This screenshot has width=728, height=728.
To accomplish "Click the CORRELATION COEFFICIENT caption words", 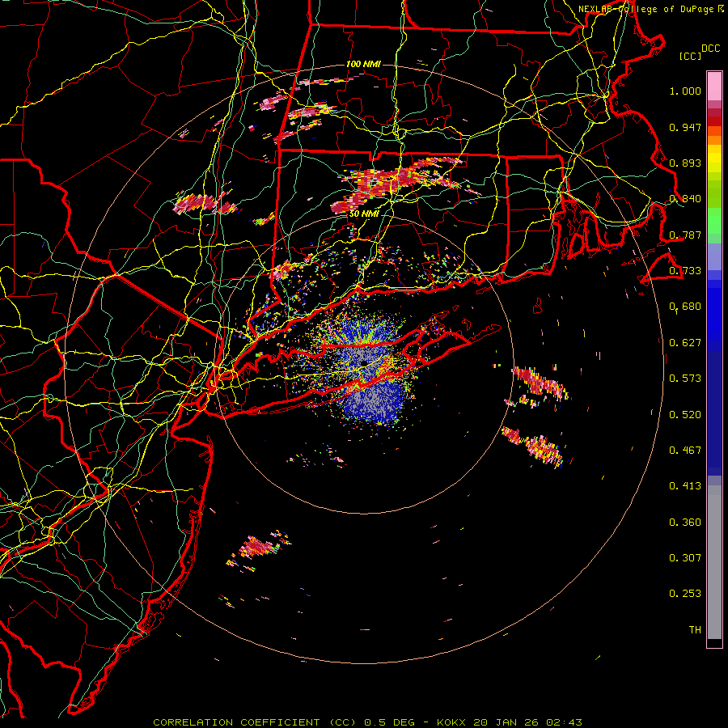I will click(x=236, y=722).
